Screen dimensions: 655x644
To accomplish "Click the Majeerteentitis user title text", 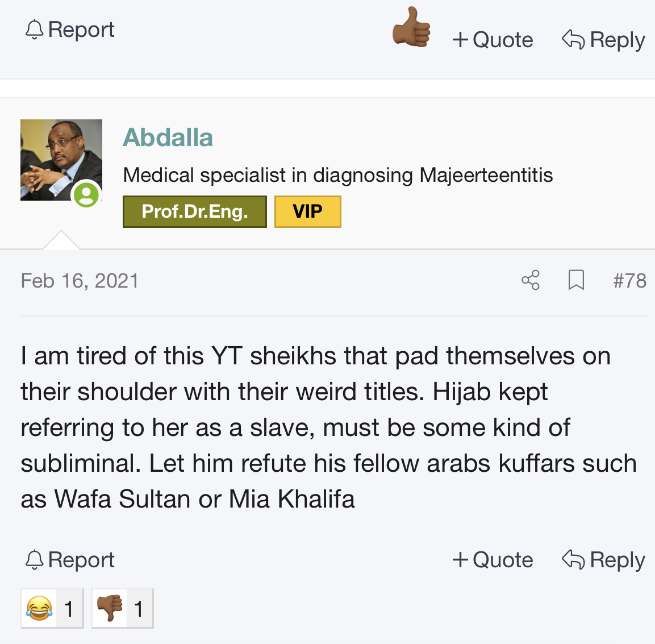I will (x=337, y=175).
